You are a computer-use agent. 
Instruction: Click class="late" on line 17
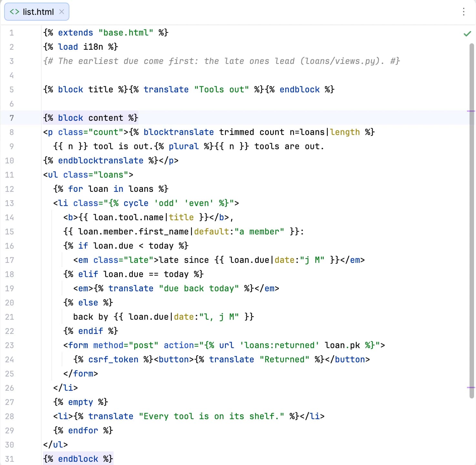(x=124, y=260)
